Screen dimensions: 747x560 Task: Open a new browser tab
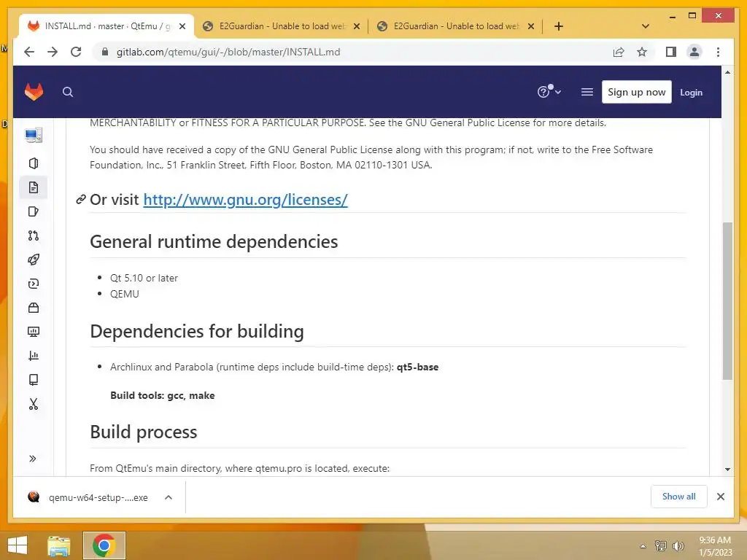coord(559,26)
